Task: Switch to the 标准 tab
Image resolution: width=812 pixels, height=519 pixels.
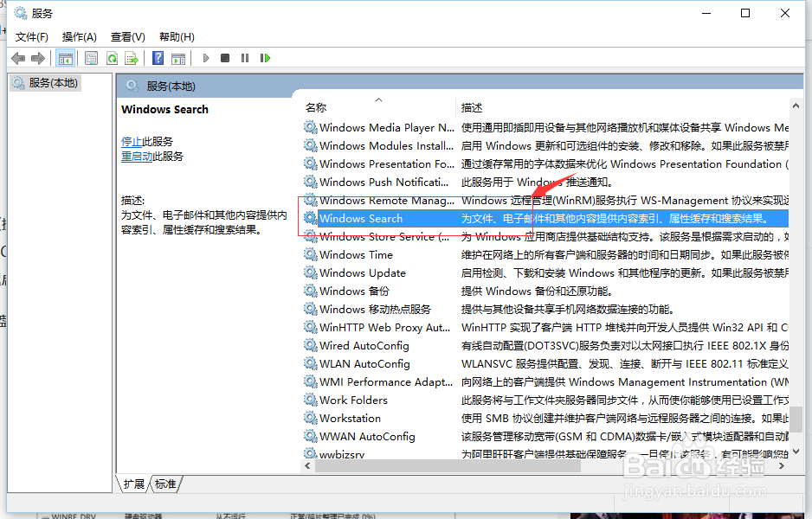Action: [165, 484]
